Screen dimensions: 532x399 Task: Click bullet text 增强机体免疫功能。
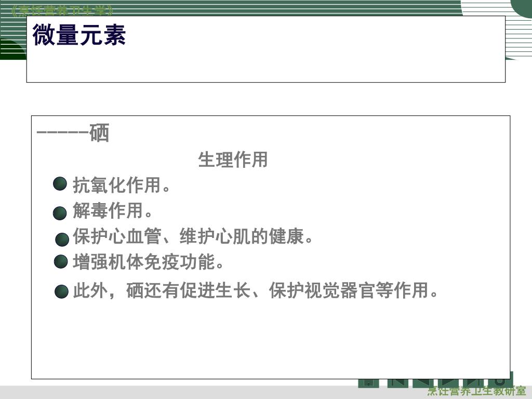pyautogui.click(x=148, y=262)
